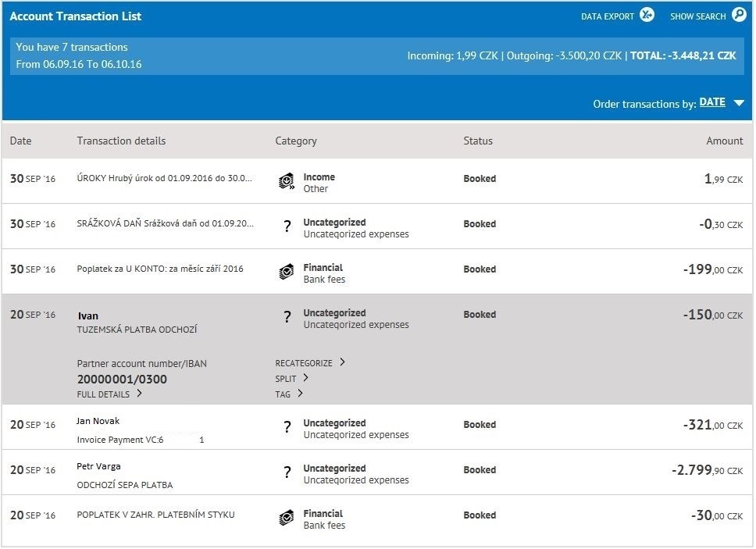Click Bank fees label in POPLATEK V ZAHR. row
The height and width of the screenshot is (549, 756).
(x=324, y=526)
